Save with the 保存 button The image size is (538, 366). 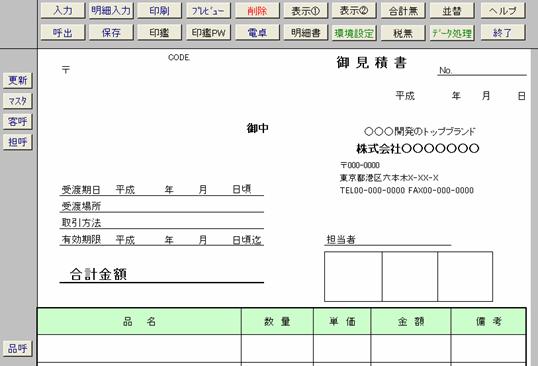111,33
